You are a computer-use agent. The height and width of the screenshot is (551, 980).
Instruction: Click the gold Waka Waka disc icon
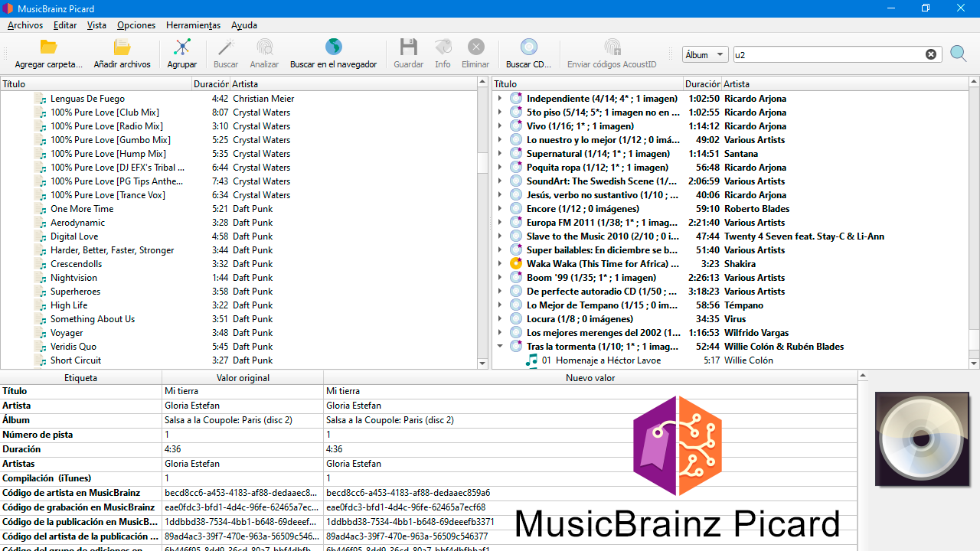516,264
